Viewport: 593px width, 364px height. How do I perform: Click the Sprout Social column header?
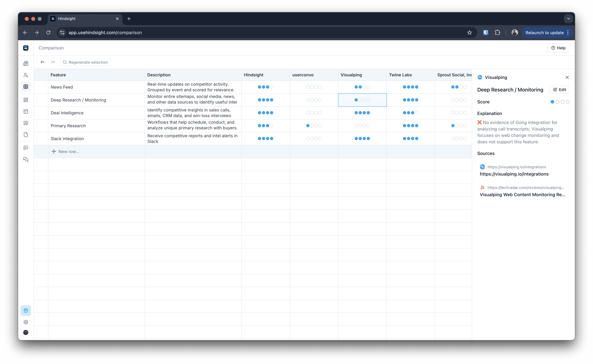[x=453, y=75]
